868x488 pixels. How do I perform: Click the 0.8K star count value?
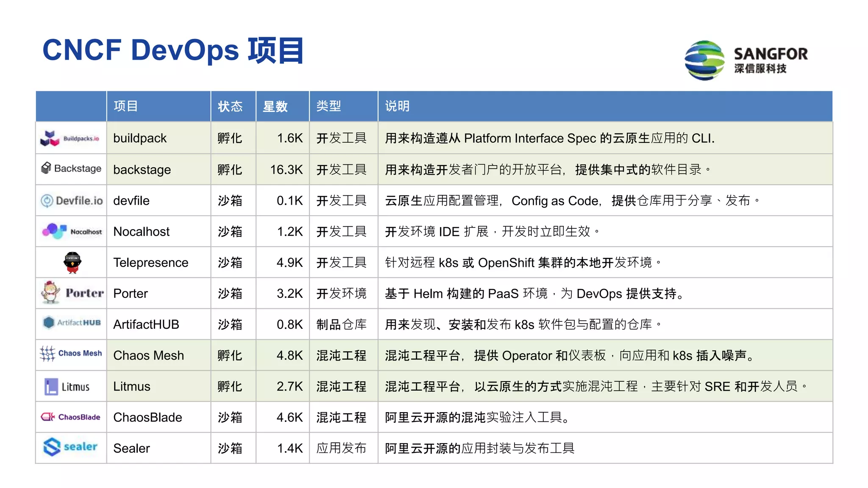(x=290, y=324)
